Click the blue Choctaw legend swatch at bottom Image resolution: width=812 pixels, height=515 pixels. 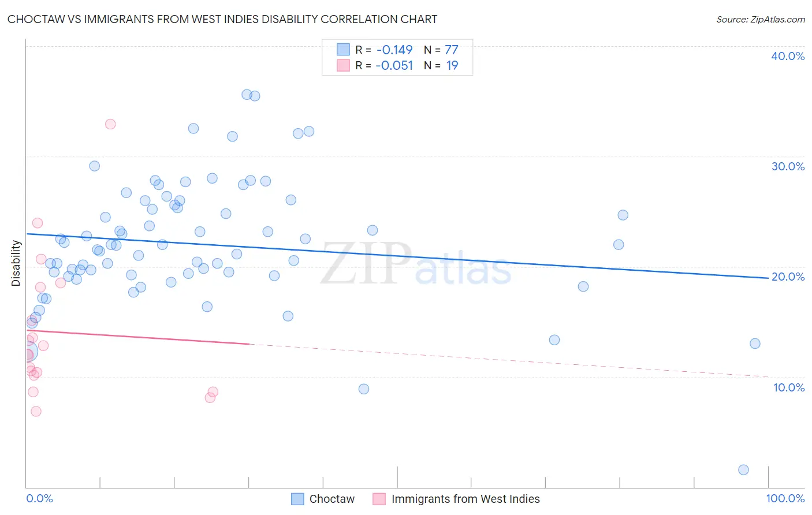coord(297,499)
